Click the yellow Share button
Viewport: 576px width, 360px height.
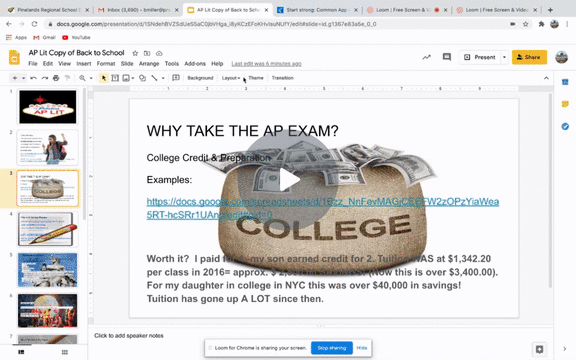click(x=529, y=57)
